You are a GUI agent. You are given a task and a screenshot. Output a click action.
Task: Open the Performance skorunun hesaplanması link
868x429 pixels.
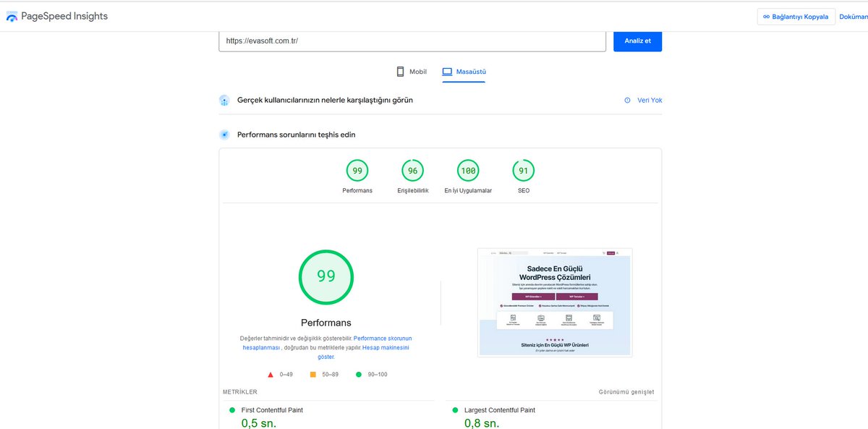pos(384,338)
